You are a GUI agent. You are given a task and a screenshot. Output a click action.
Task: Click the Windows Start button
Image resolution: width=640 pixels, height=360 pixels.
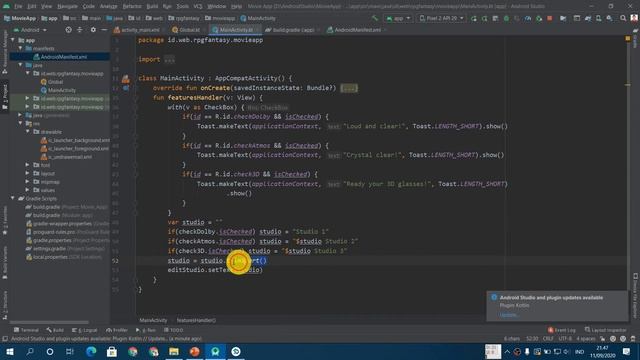tap(10, 351)
